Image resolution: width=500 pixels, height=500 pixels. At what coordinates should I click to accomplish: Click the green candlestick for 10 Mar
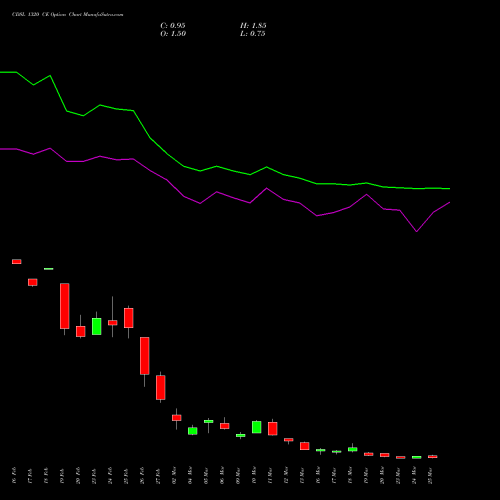(x=257, y=427)
